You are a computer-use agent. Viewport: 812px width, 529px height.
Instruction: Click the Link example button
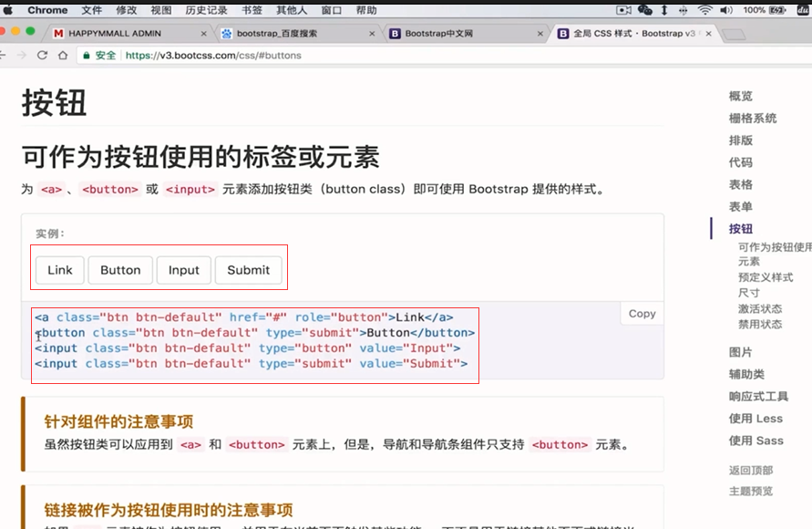pyautogui.click(x=60, y=270)
